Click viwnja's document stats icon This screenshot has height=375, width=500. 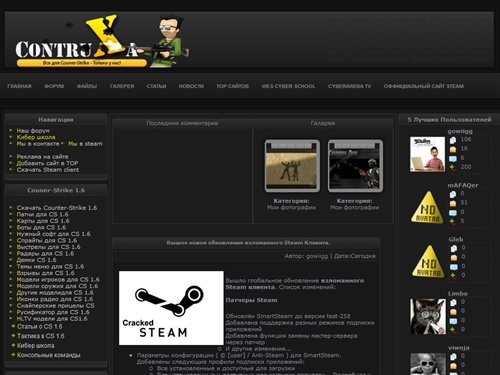point(454,357)
